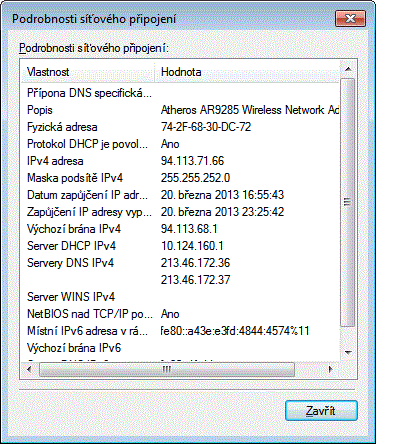Viewport: 399px width, 444px height.
Task: Select the Výchozí brána IPv6 row
Action: [180, 348]
